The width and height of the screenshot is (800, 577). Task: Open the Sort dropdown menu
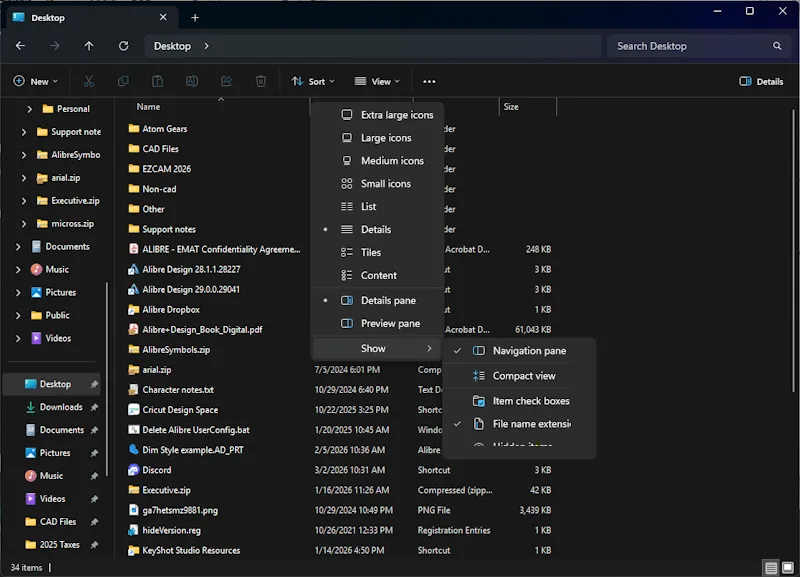pos(313,82)
